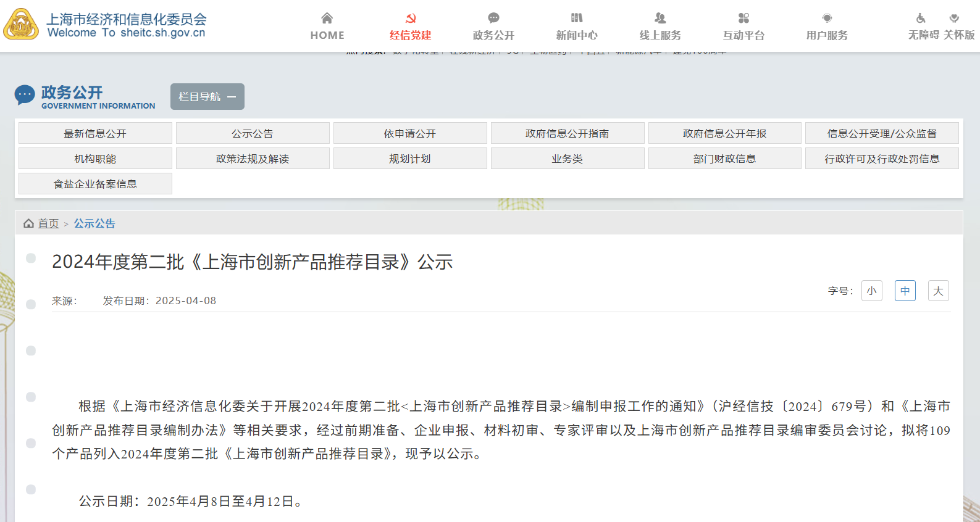Open 政府信息公开年报 category
Image resolution: width=980 pixels, height=522 pixels.
724,133
